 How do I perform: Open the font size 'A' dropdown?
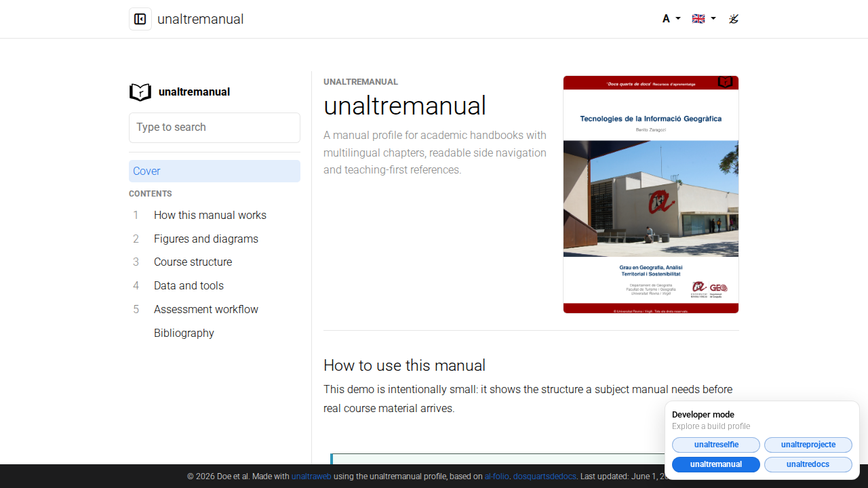pyautogui.click(x=671, y=19)
